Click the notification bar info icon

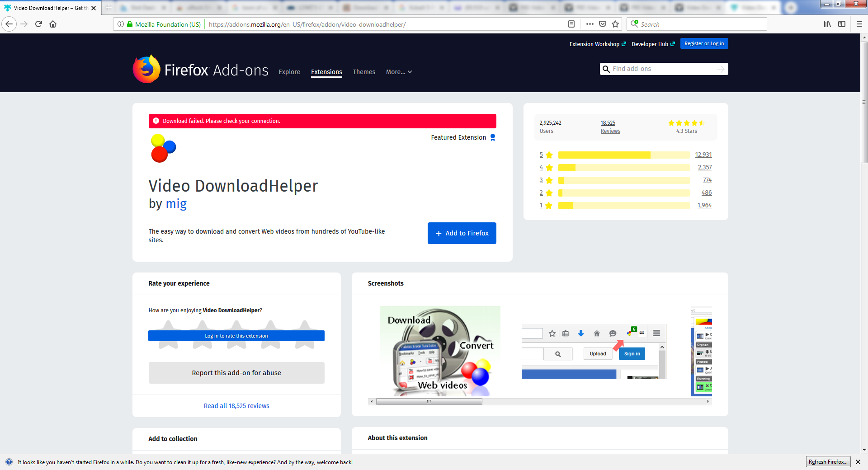(9, 462)
